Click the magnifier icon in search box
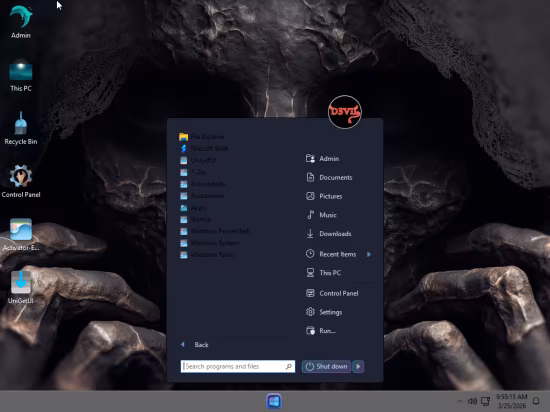This screenshot has width=550, height=412. point(289,366)
